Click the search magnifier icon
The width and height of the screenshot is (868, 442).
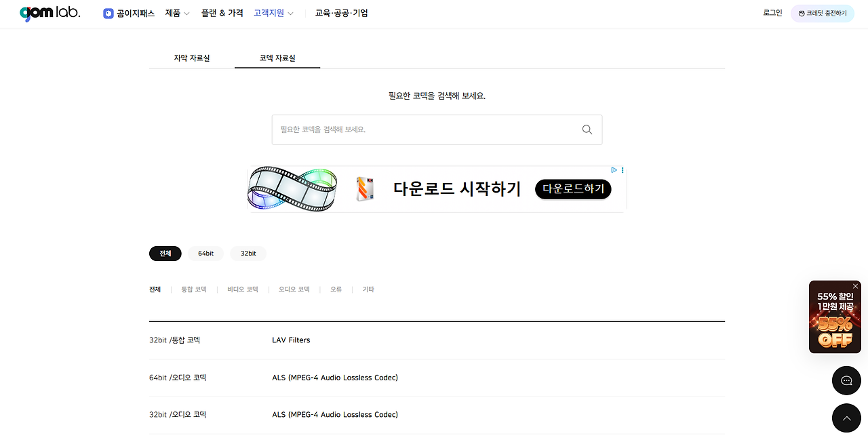[587, 129]
